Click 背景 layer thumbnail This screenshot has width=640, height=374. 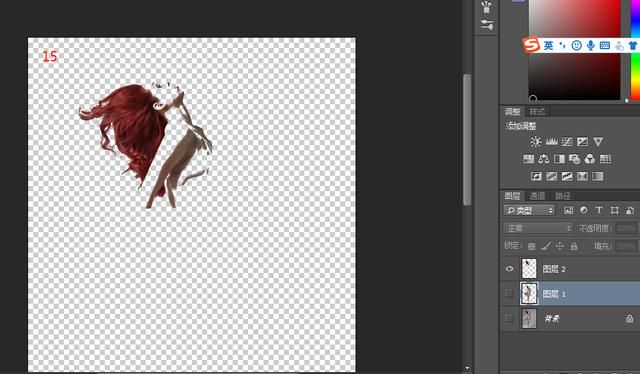pos(529,318)
